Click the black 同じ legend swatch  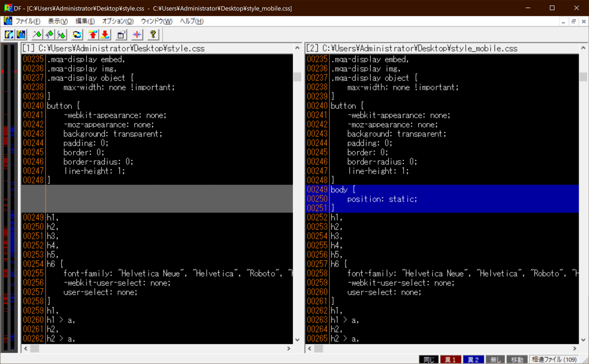(x=429, y=360)
